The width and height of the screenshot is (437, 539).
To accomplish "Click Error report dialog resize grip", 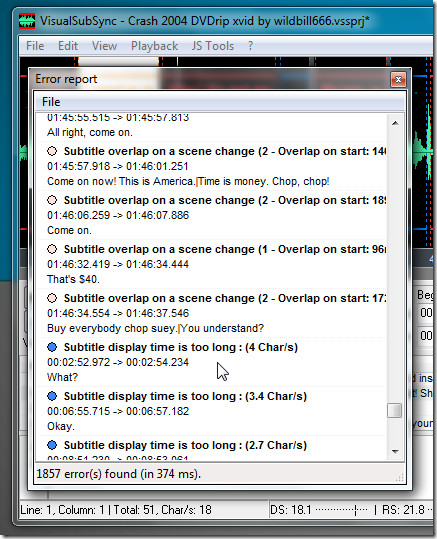I will click(x=400, y=477).
